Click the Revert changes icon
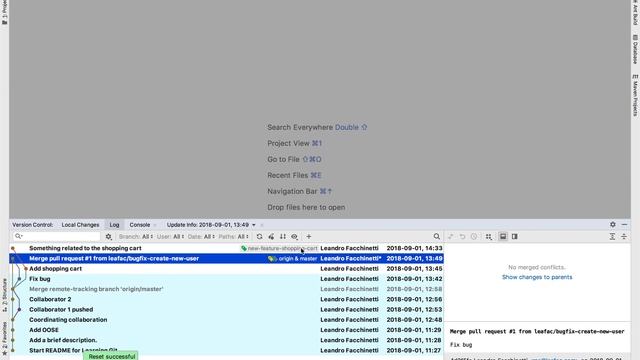 point(462,236)
